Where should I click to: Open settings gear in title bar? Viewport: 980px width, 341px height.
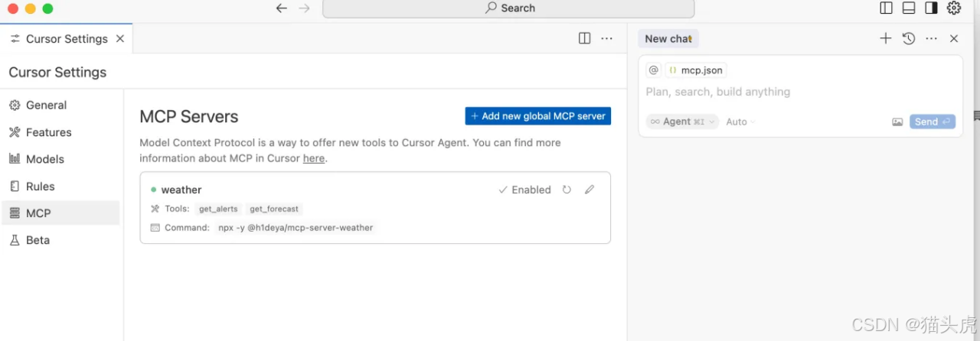click(x=954, y=8)
